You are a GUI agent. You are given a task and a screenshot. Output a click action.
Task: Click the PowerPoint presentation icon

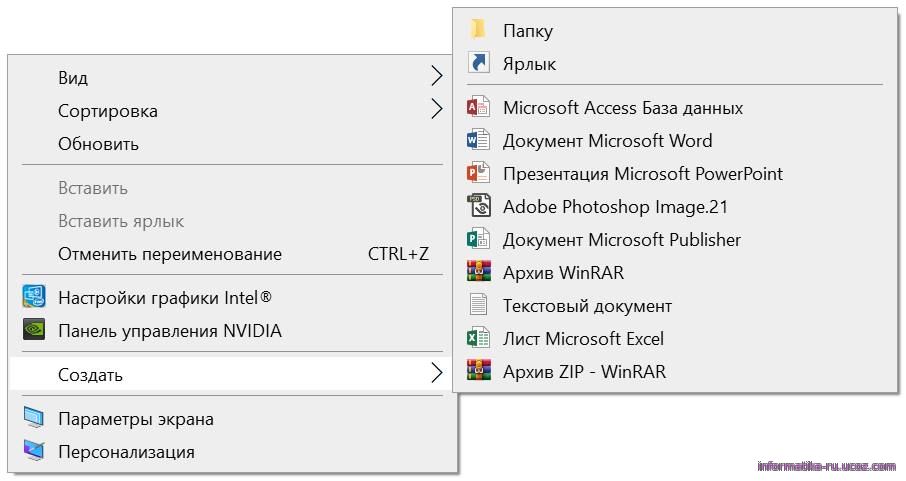tap(478, 173)
